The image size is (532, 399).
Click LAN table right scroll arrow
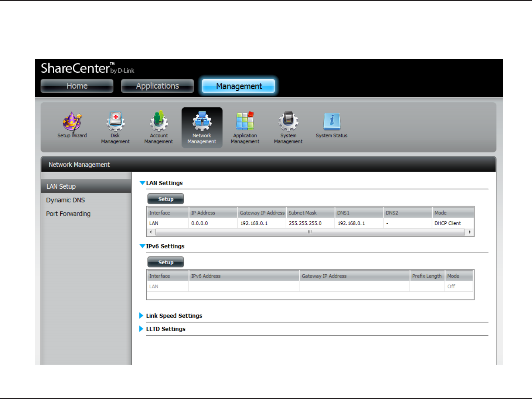point(470,232)
